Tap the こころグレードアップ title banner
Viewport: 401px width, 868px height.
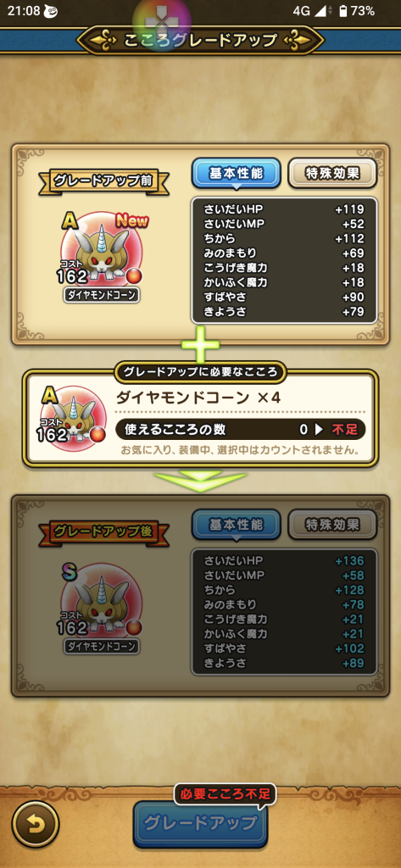(200, 41)
